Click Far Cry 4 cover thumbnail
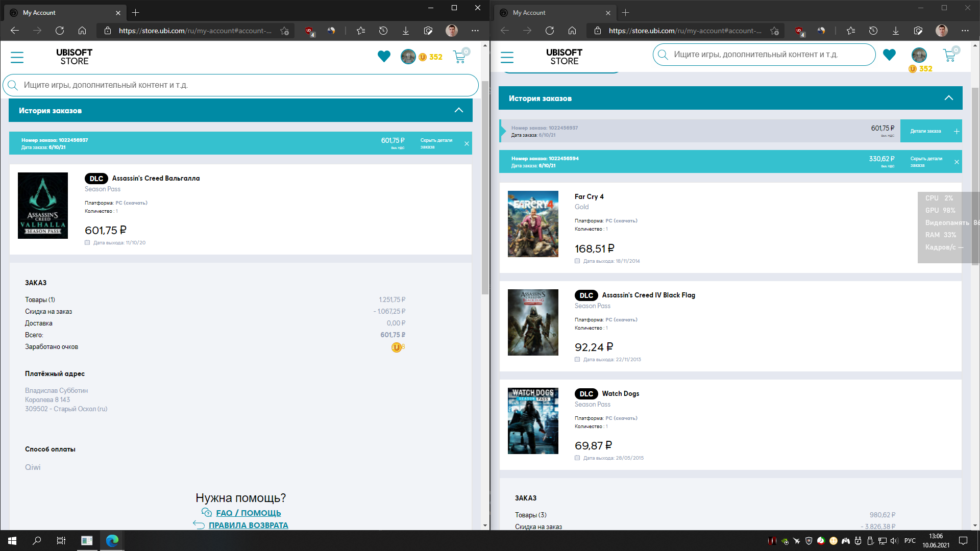Screen dimensions: 980x551 point(533,224)
